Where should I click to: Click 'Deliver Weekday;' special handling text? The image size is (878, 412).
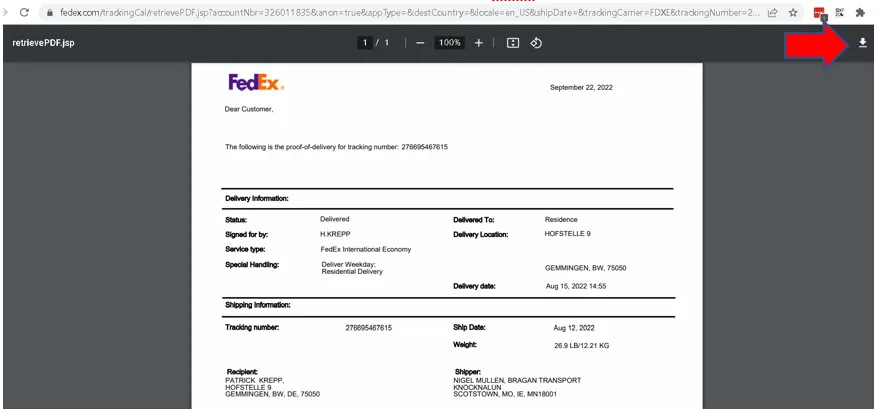coord(349,264)
